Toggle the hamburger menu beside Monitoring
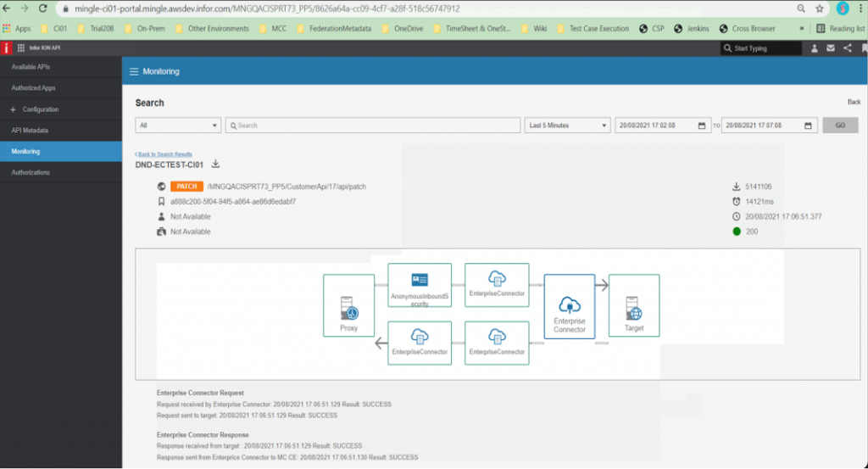Viewport: 868px width, 469px height. tap(133, 72)
